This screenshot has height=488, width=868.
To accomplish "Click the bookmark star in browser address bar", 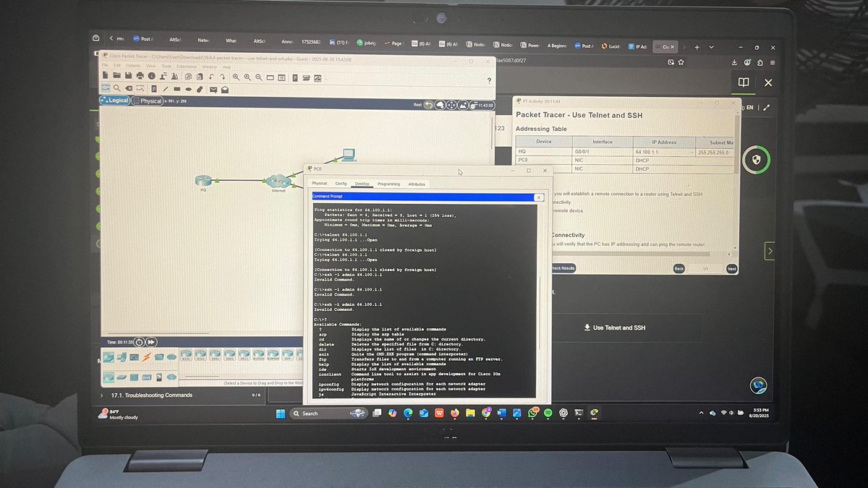I will 681,62.
